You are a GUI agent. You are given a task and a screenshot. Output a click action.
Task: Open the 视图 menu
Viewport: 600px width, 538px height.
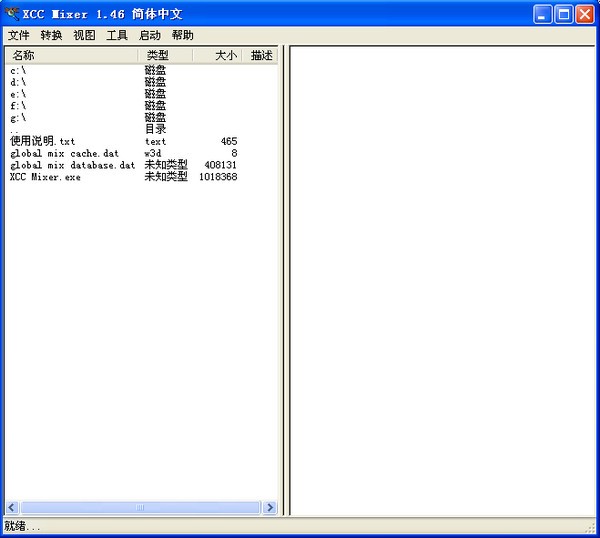point(84,35)
